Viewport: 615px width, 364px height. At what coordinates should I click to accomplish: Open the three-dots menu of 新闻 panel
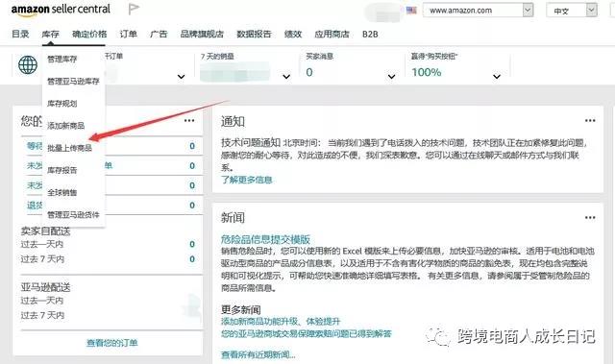(590, 217)
